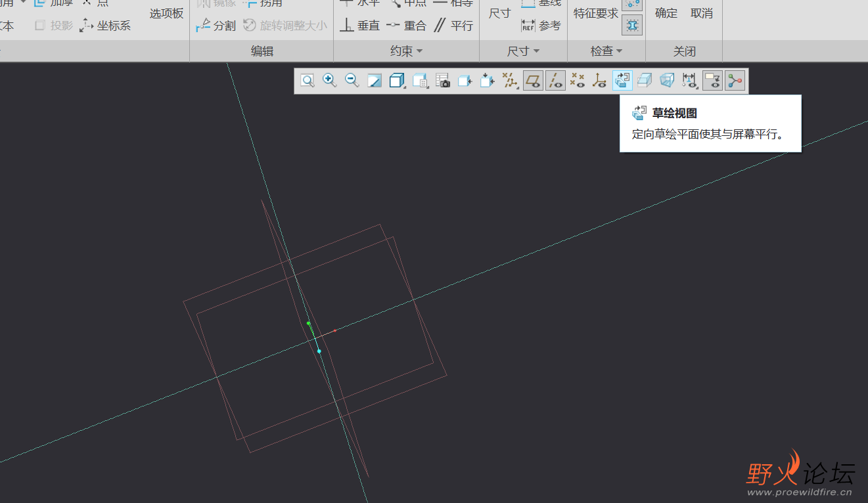The height and width of the screenshot is (503, 868).
Task: Click the view manager camera icon
Action: [x=443, y=81]
